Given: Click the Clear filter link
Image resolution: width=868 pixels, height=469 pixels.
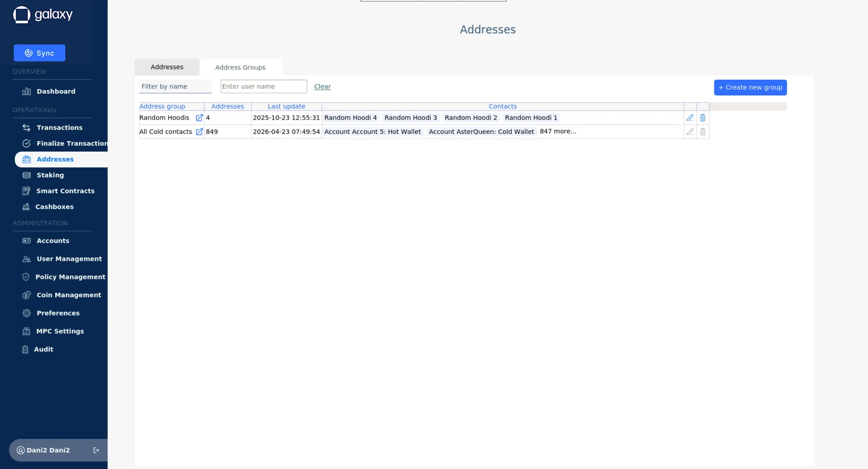Looking at the screenshot, I should (x=322, y=87).
